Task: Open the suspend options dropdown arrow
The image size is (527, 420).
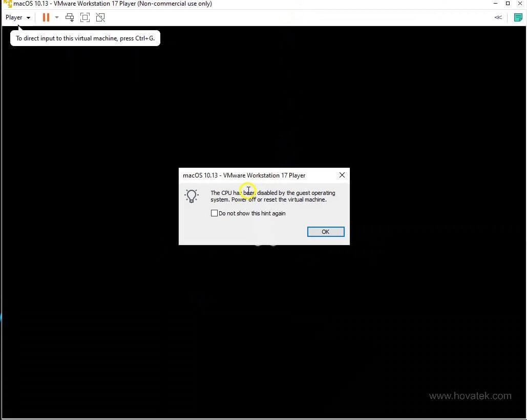Action: click(56, 17)
